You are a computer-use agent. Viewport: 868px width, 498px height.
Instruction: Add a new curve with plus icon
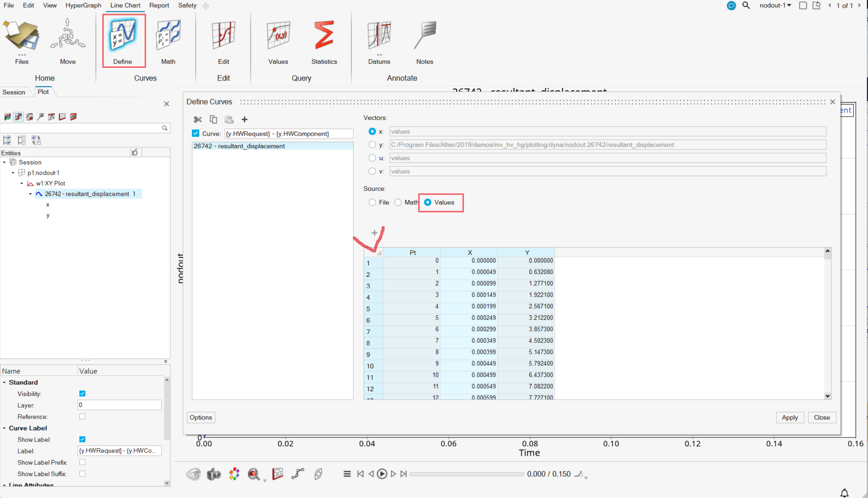pos(245,120)
